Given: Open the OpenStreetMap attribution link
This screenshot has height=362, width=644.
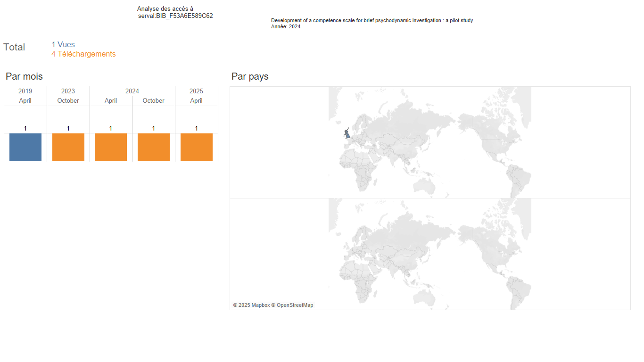Looking at the screenshot, I should [292, 305].
